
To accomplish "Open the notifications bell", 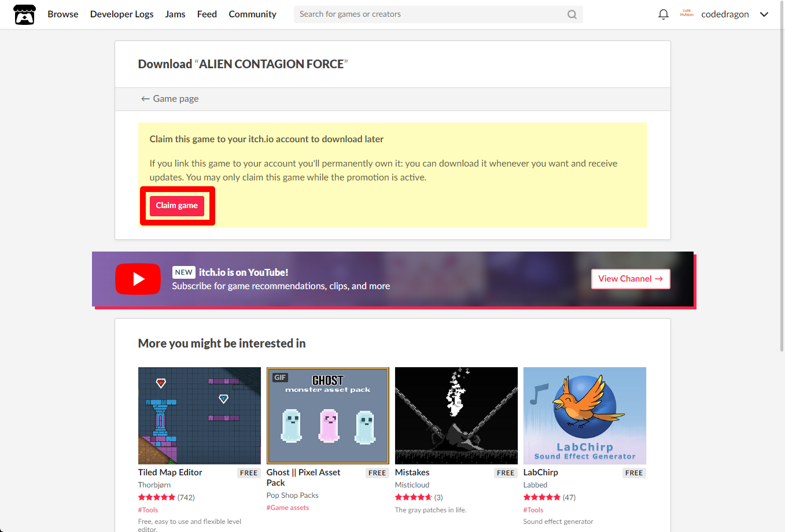I will (x=664, y=14).
